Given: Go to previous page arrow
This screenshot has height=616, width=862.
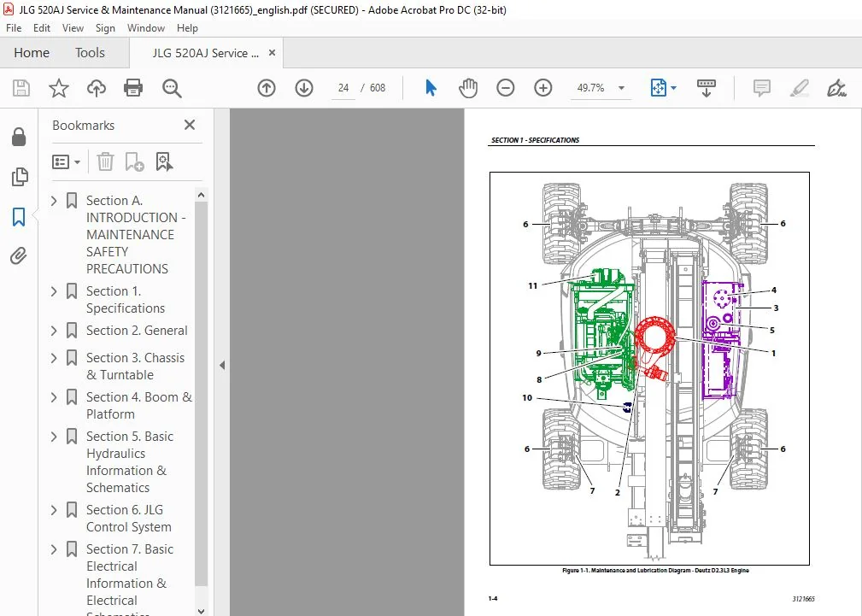Looking at the screenshot, I should [267, 88].
